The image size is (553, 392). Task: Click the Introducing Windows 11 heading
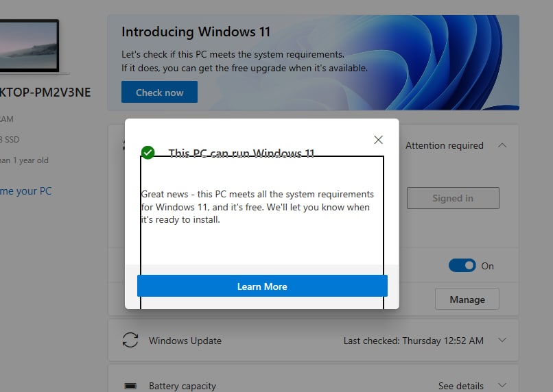click(x=196, y=32)
